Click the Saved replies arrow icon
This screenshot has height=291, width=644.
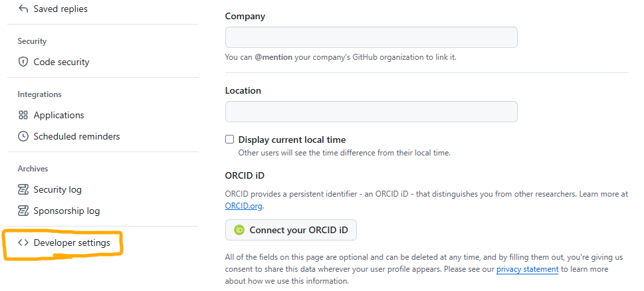click(23, 9)
